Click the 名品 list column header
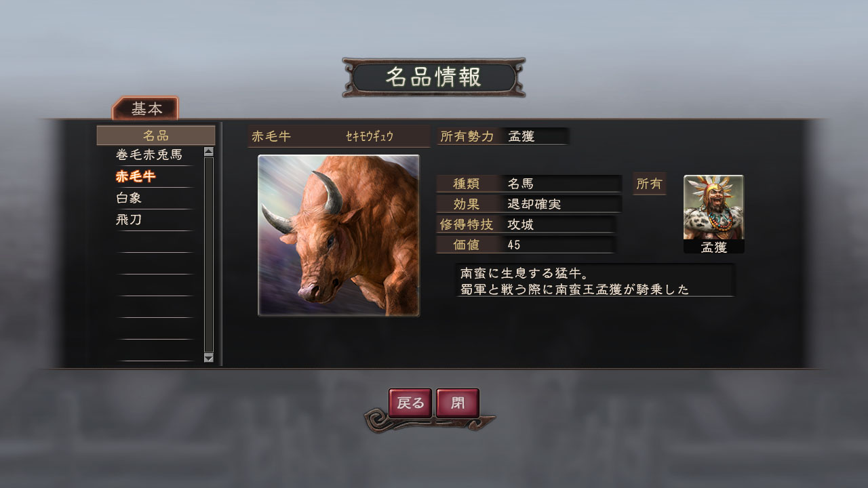This screenshot has height=488, width=868. pyautogui.click(x=156, y=136)
